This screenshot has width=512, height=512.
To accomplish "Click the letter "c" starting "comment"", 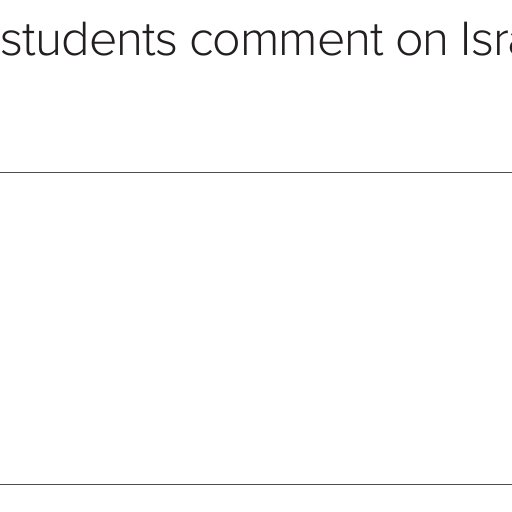I will point(201,44).
